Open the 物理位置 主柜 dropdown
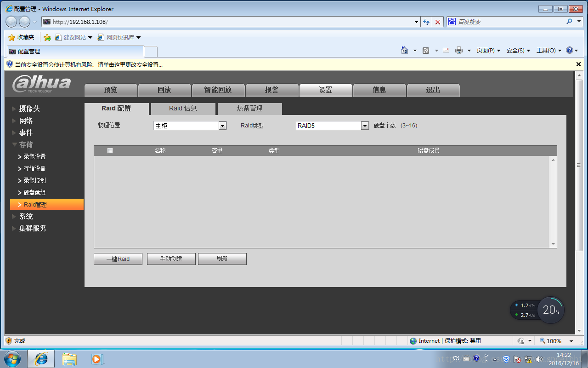 (x=190, y=126)
